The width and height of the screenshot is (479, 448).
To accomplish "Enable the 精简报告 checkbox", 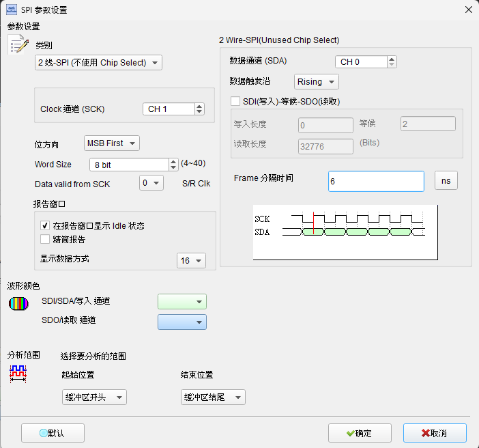I will point(45,239).
